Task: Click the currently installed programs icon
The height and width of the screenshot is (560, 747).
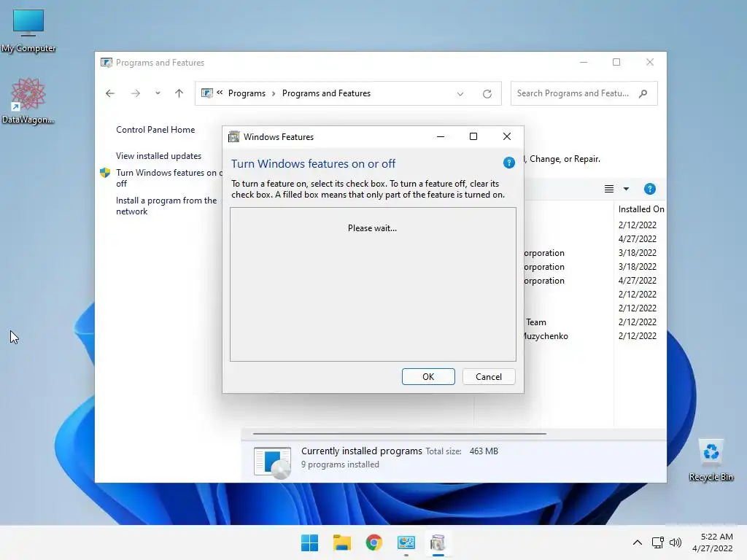Action: pyautogui.click(x=272, y=462)
